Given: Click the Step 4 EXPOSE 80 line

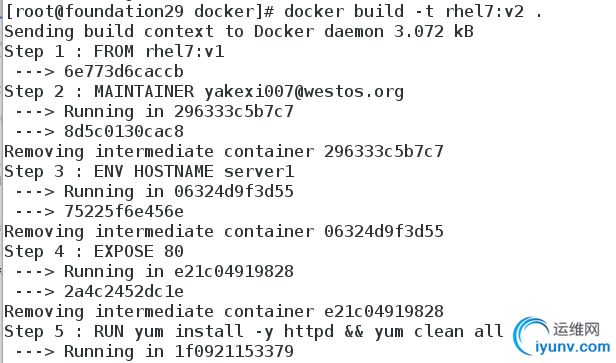Looking at the screenshot, I should pos(94,251).
